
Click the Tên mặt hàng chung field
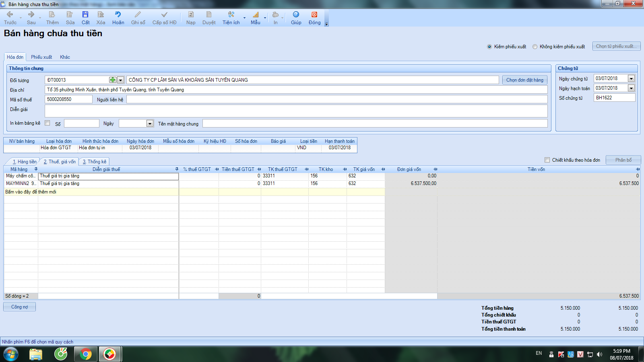(375, 123)
